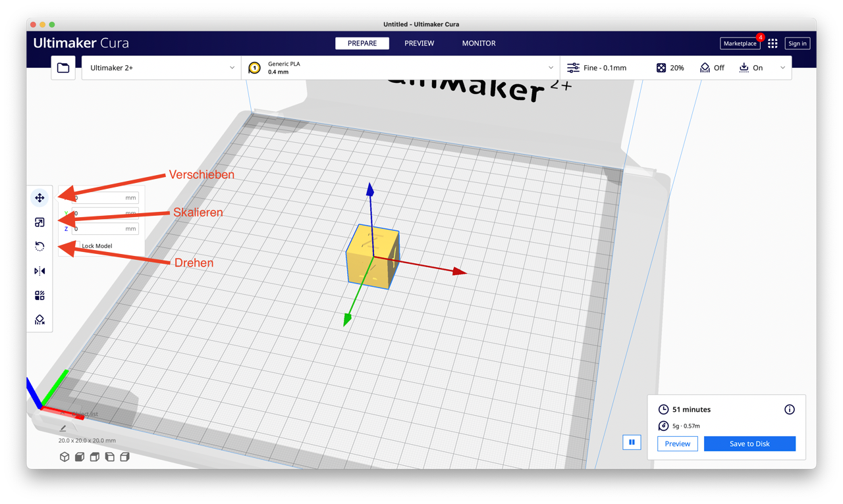Switch to 3D view cube icon
This screenshot has height=504, width=843.
(65, 457)
